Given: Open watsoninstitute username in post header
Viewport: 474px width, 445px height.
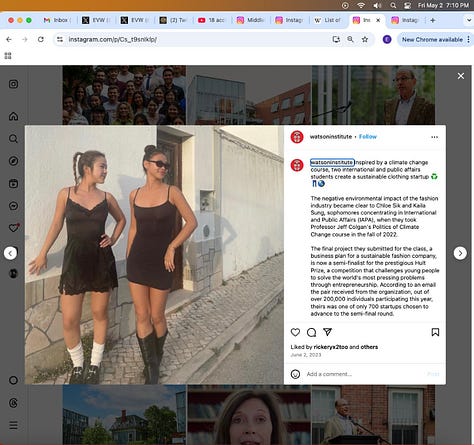Looking at the screenshot, I should [x=331, y=137].
